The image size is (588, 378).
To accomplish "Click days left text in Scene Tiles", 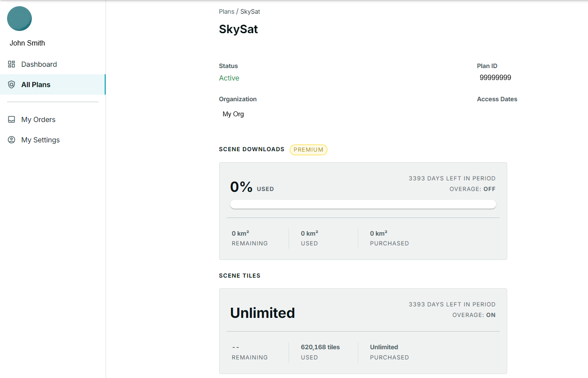I will 452,305.
